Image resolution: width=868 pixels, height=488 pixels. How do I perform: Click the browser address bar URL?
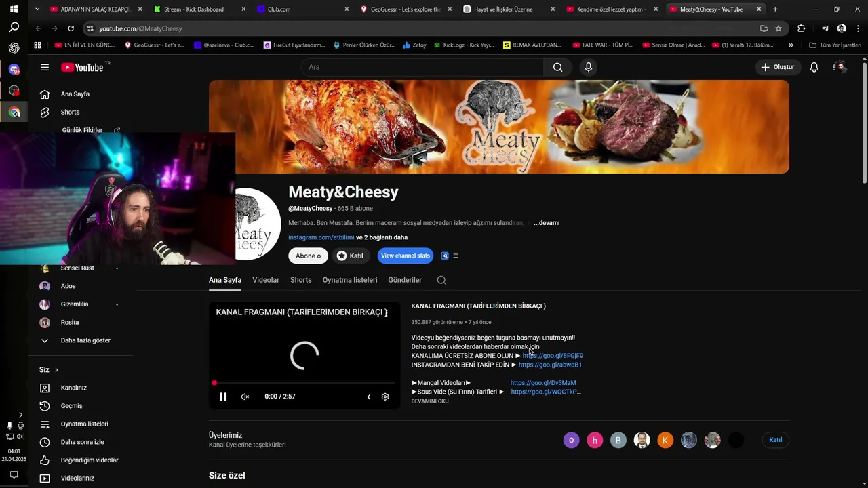[x=140, y=28]
